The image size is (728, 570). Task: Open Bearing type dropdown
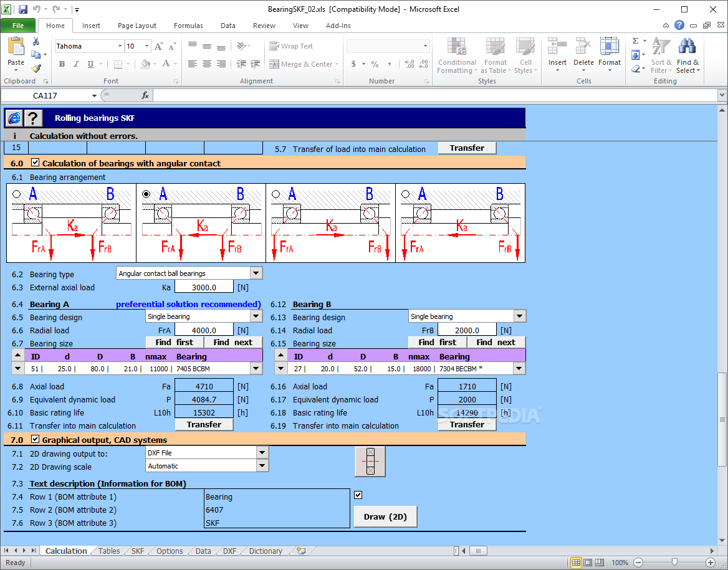tap(256, 273)
